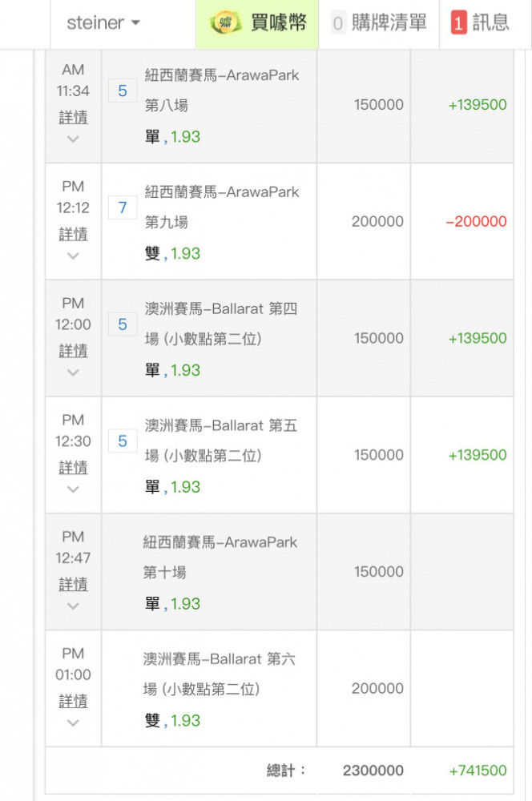This screenshot has width=532, height=801.
Task: Expand the AM 11:34 row chevron
Action: (x=73, y=139)
